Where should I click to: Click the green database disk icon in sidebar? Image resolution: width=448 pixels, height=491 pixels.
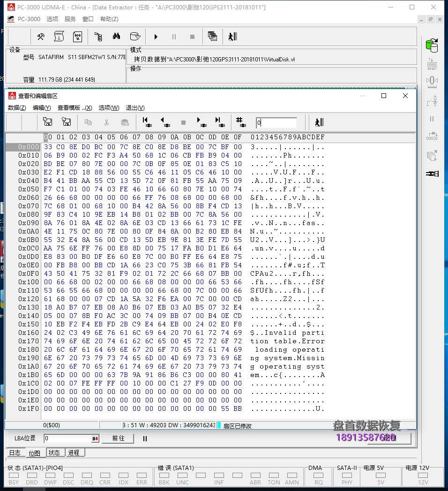[x=432, y=45]
